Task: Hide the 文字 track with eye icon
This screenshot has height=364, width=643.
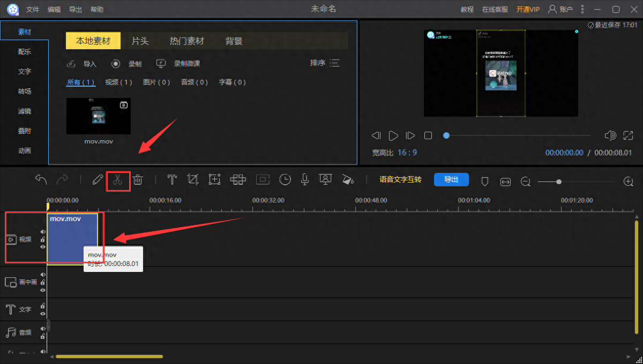Action: (x=43, y=313)
